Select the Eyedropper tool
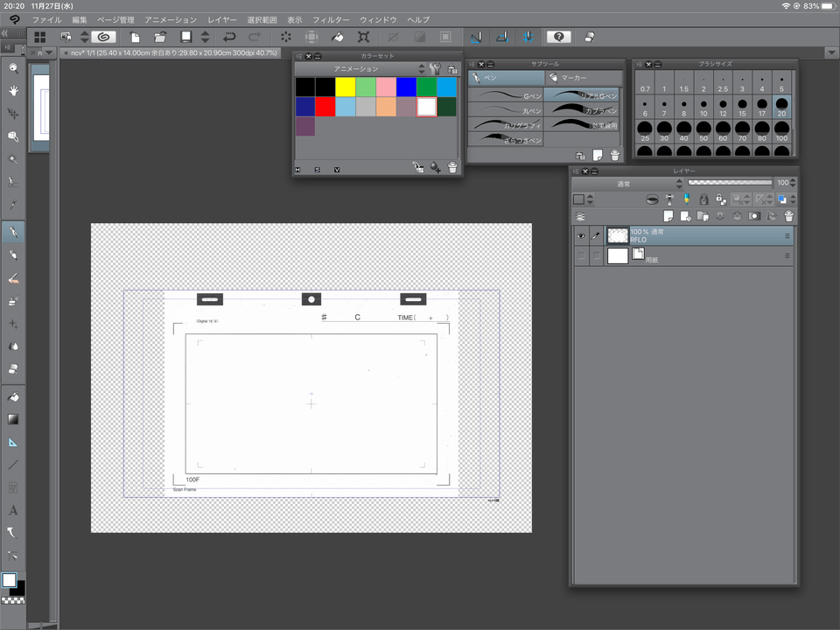840x630 pixels. pos(13,205)
